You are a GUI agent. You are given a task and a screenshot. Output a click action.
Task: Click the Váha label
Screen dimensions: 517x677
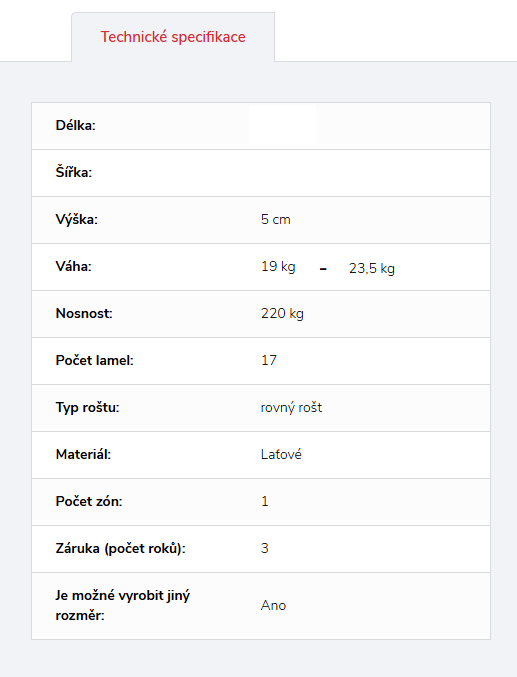tap(74, 266)
